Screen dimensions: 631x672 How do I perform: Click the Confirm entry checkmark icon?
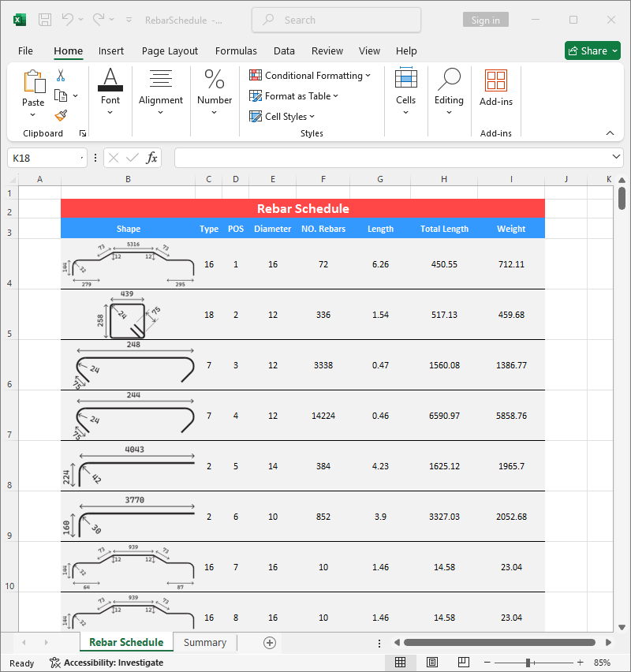coord(133,159)
